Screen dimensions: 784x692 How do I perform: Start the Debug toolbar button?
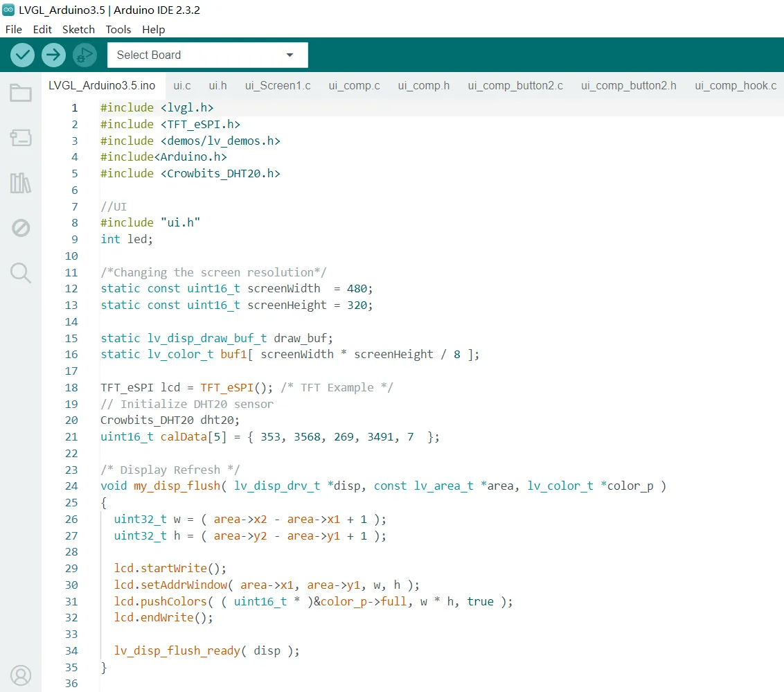pos(84,55)
